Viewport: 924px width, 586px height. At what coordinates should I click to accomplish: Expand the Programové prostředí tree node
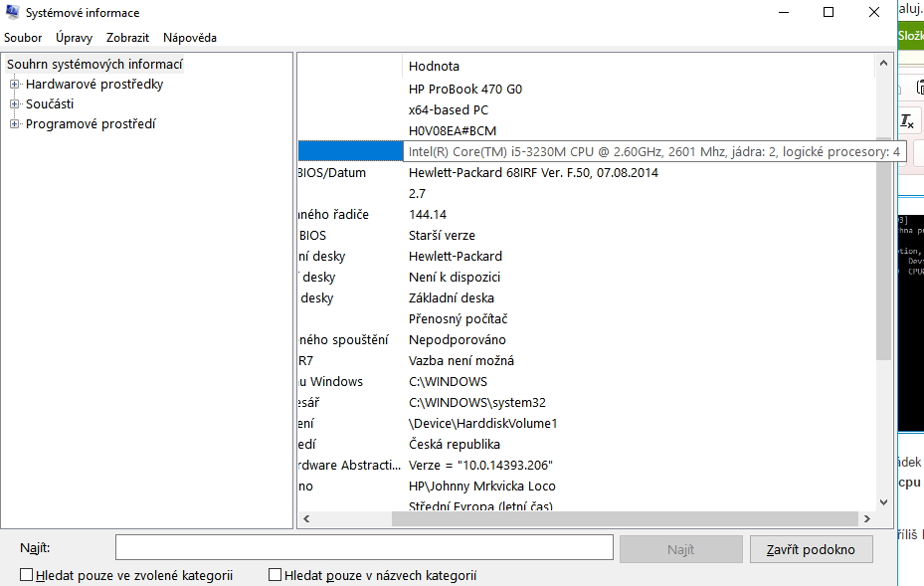[x=14, y=124]
